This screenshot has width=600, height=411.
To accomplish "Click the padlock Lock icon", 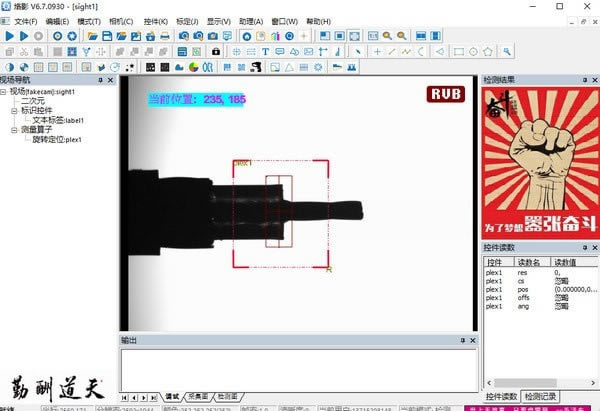I will [x=215, y=51].
